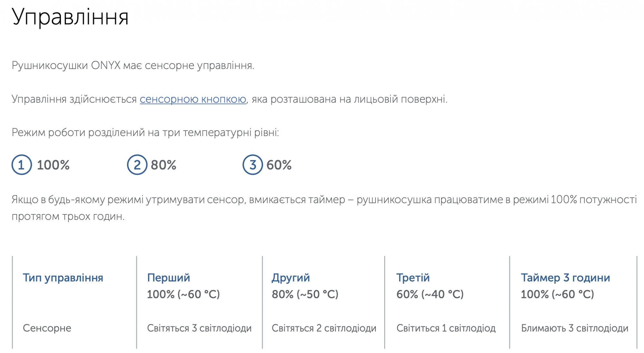644x353 pixels.
Task: Open the 'сенсорною кнопкою' link
Action: 193,99
